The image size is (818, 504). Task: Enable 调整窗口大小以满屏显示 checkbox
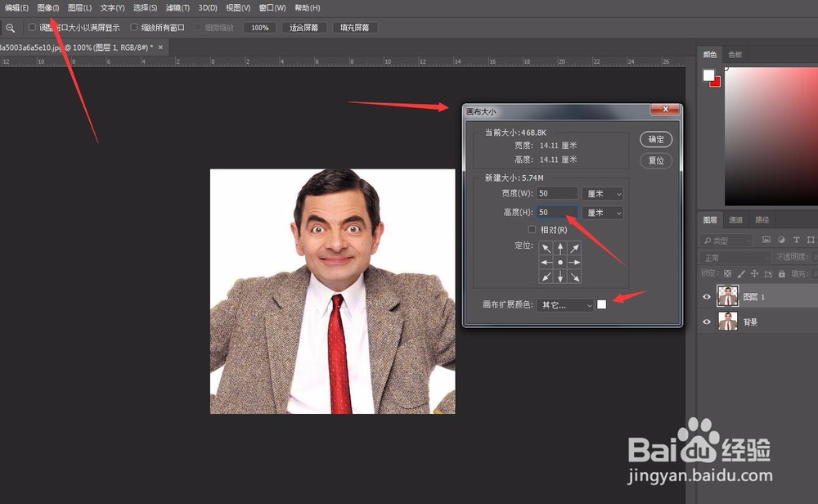point(33,27)
